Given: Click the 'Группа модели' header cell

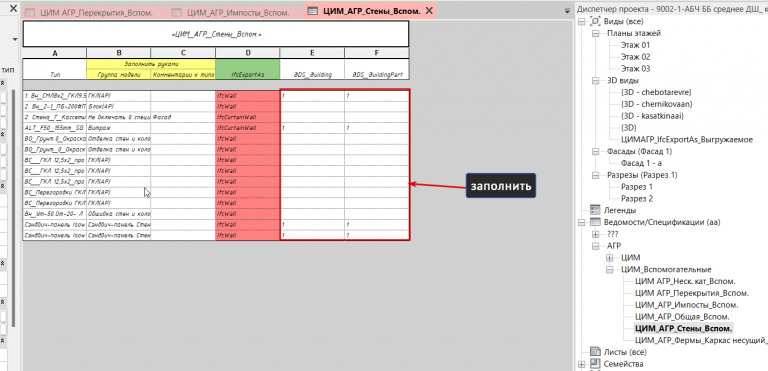Looking at the screenshot, I should tap(119, 74).
